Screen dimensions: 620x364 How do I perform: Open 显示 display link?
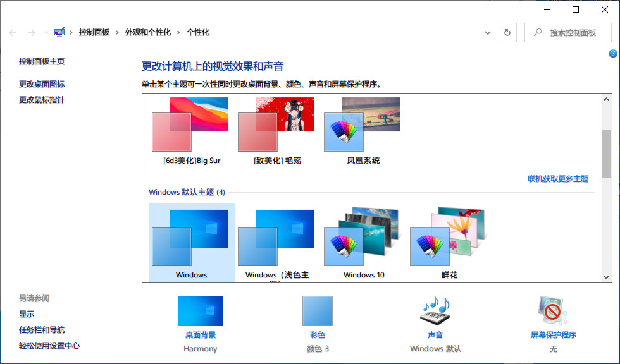27,314
